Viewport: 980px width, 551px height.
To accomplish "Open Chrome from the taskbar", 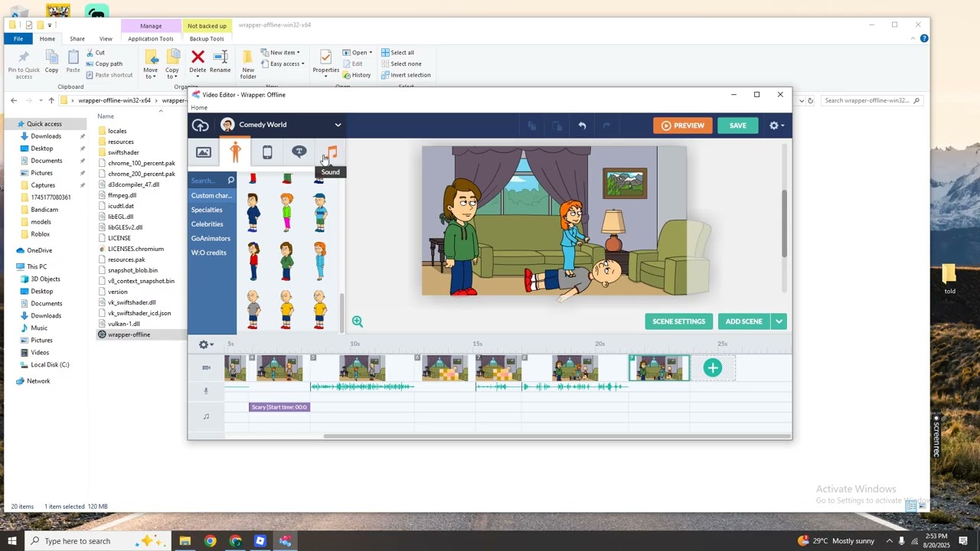I will (210, 541).
